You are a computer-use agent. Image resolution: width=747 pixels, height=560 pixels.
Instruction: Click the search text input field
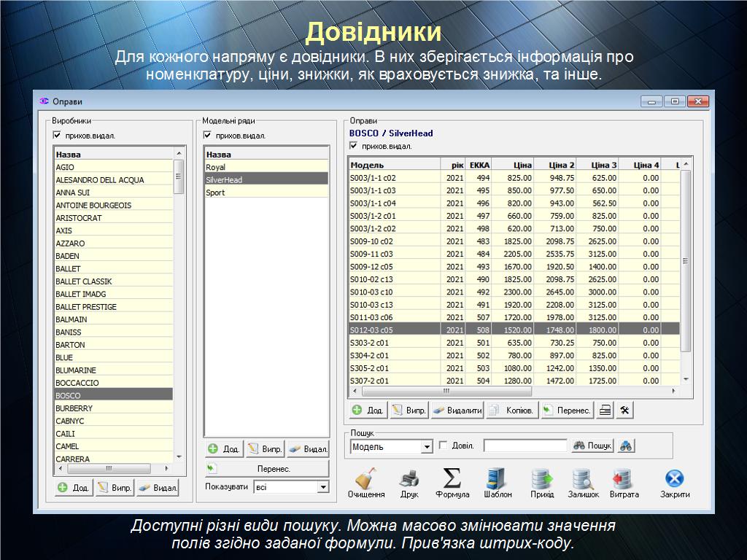[525, 446]
